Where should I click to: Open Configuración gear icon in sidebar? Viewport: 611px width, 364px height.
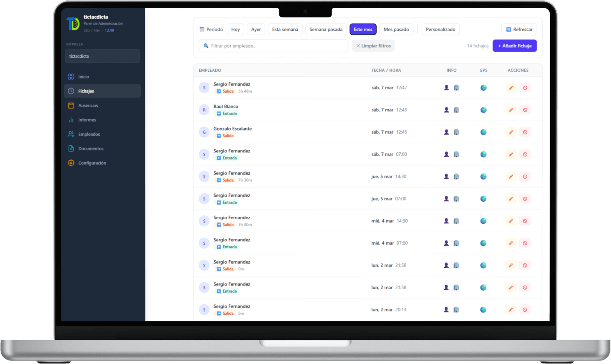(71, 163)
